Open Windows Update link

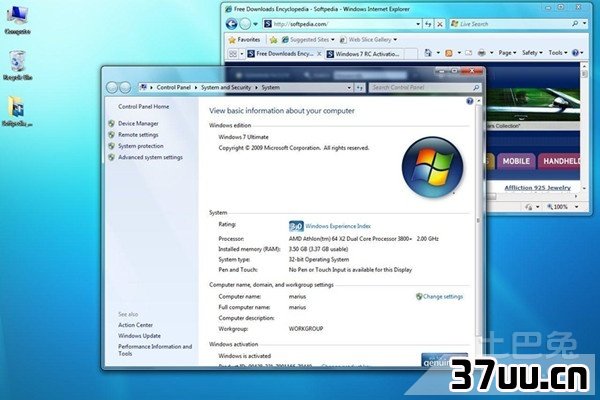click(139, 336)
